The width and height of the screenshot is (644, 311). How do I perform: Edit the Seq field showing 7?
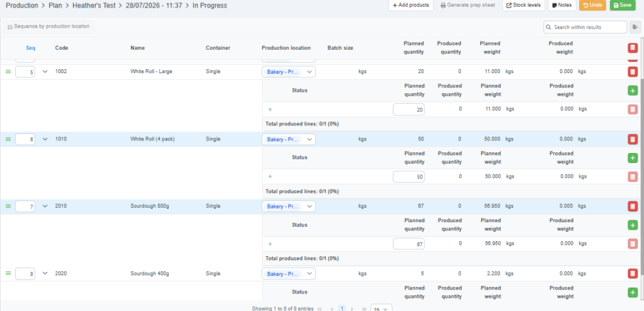(25, 206)
